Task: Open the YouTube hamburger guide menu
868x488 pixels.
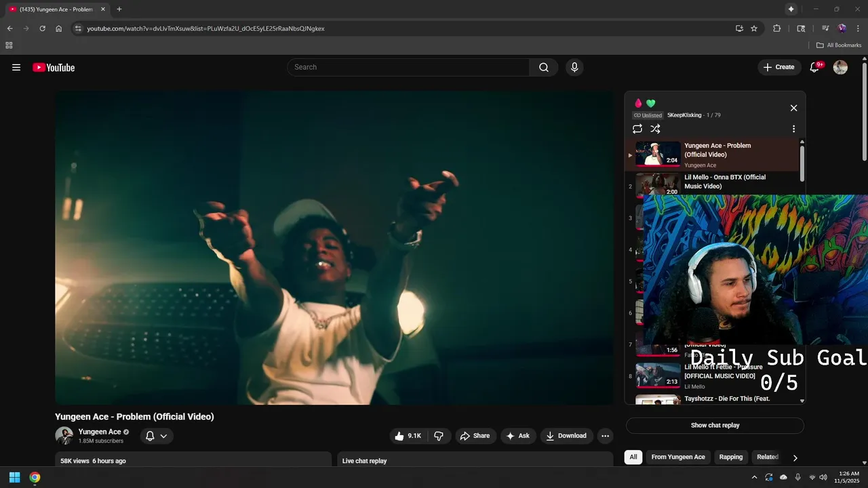Action: [16, 67]
